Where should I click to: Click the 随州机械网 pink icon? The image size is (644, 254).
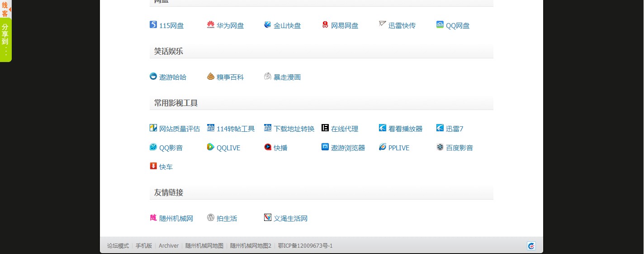coord(153,217)
